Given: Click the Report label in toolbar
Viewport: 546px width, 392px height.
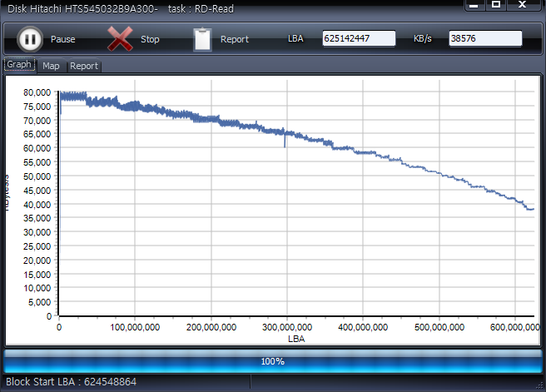Looking at the screenshot, I should [235, 39].
